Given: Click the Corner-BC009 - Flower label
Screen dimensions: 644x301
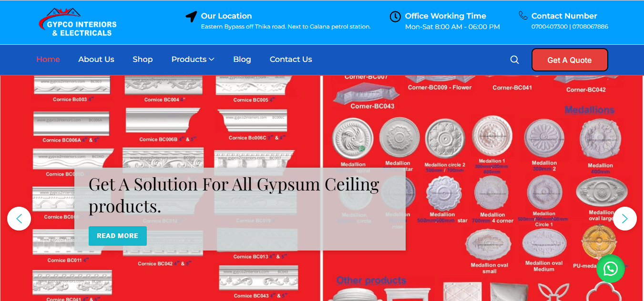Looking at the screenshot, I should tap(440, 87).
